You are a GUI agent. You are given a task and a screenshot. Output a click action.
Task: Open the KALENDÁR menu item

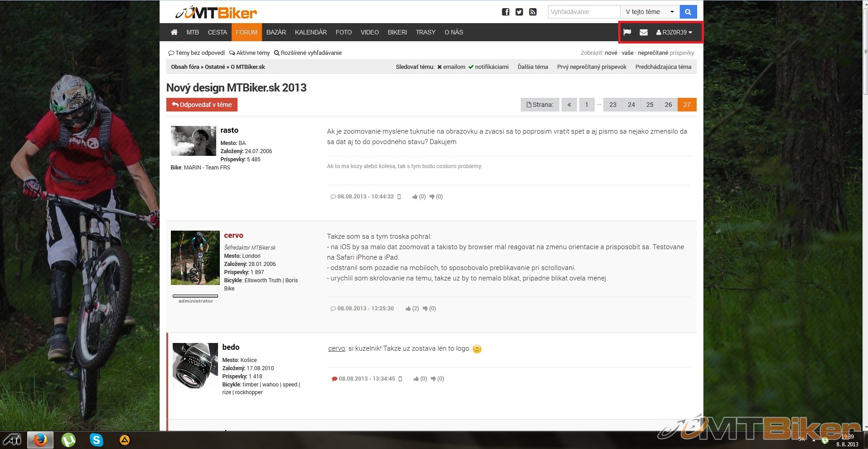point(310,32)
